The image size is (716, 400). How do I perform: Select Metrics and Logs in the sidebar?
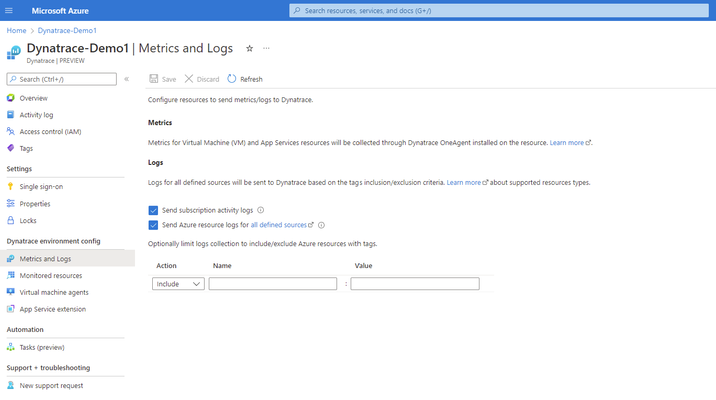click(x=45, y=259)
